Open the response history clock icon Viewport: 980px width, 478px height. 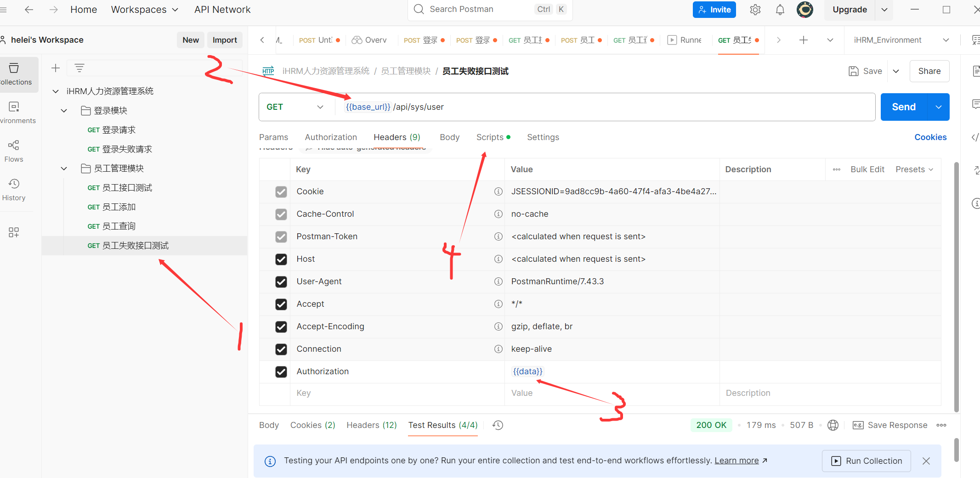(x=498, y=425)
